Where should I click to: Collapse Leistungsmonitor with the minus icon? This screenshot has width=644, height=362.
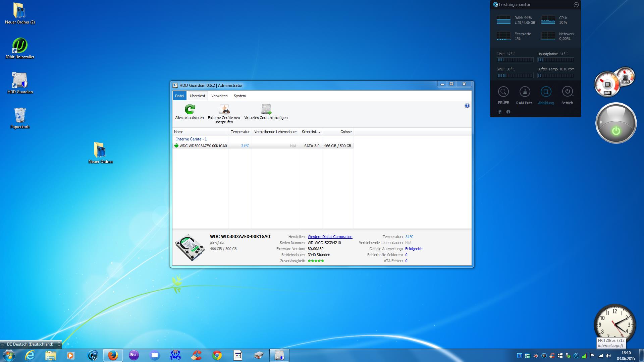(576, 5)
